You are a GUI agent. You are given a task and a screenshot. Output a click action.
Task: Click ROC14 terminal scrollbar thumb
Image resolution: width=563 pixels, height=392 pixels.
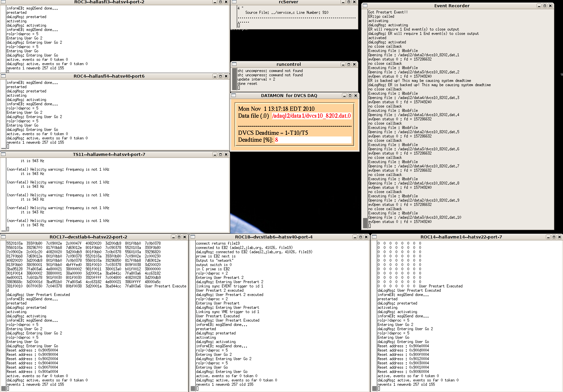coord(374,388)
